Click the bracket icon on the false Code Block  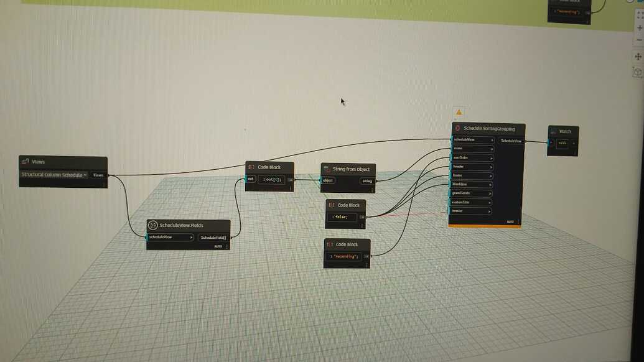click(x=330, y=205)
